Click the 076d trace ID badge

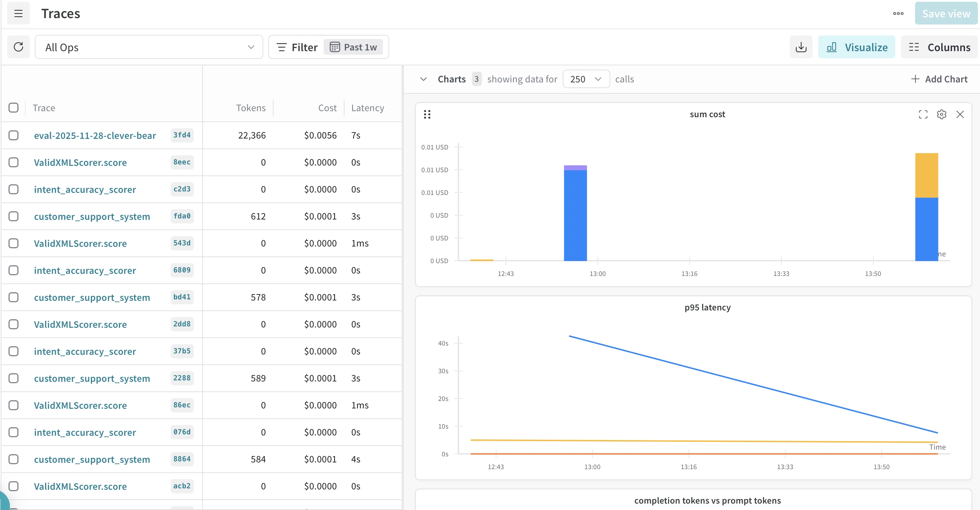point(182,432)
